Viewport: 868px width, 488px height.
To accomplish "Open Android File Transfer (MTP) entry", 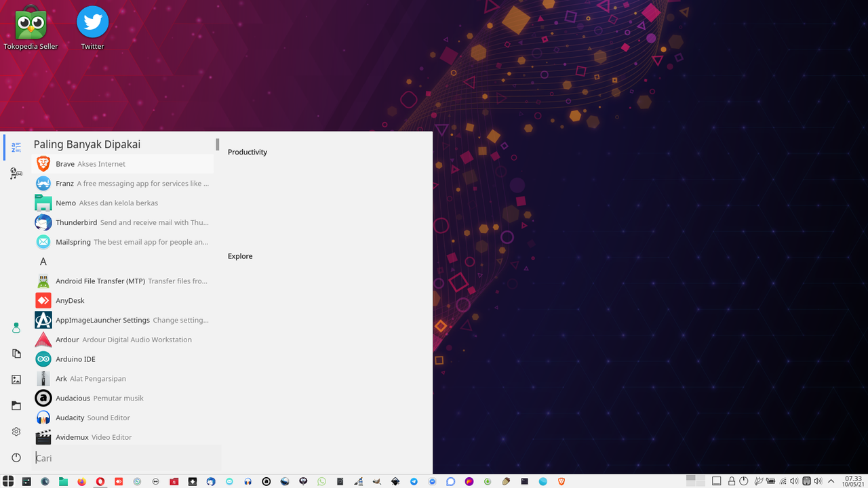I will coord(122,281).
